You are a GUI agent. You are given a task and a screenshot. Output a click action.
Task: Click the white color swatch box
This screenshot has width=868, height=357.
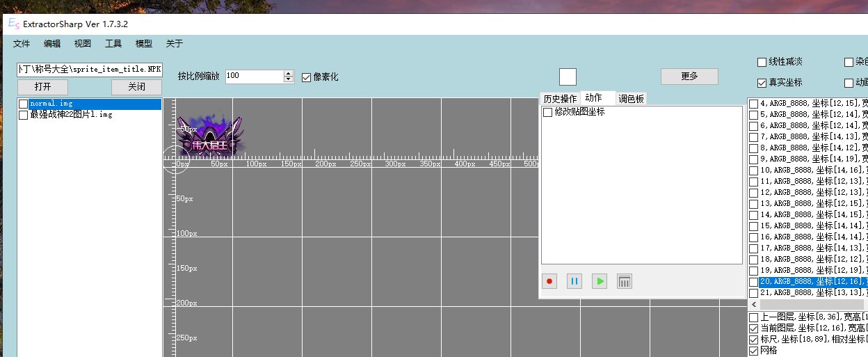click(x=568, y=77)
